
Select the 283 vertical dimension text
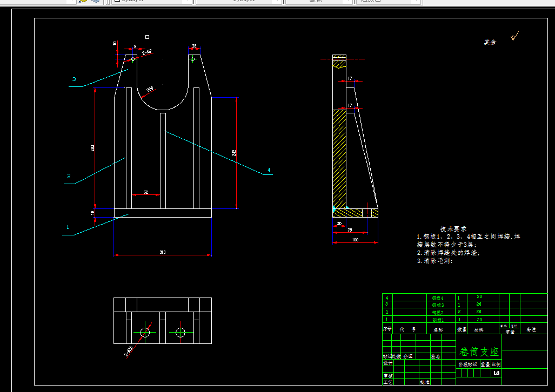point(93,148)
